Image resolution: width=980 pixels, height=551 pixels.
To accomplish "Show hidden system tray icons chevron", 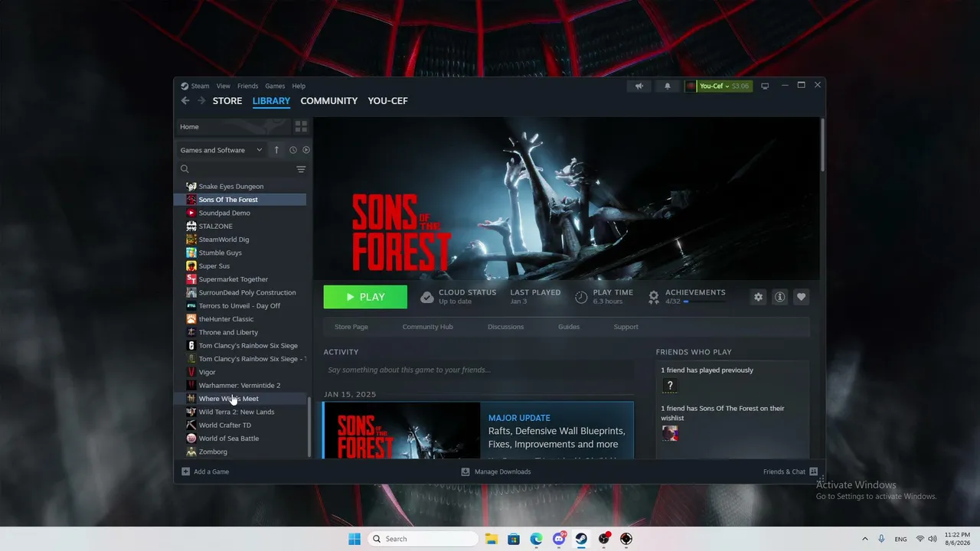I will point(865,539).
